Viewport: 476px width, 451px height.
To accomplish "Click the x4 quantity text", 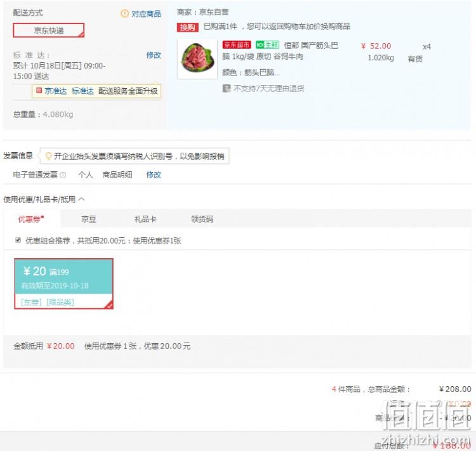I will point(426,46).
